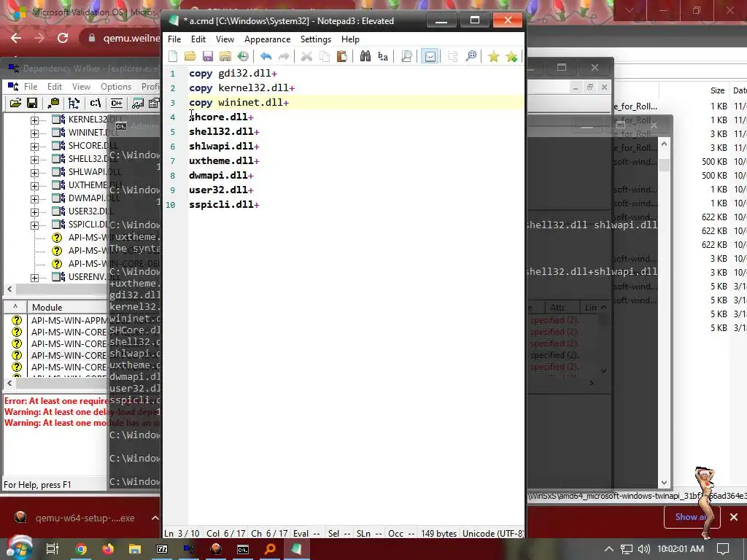Click the Paste clipboard icon in Notepad3
747x560 pixels.
[341, 57]
